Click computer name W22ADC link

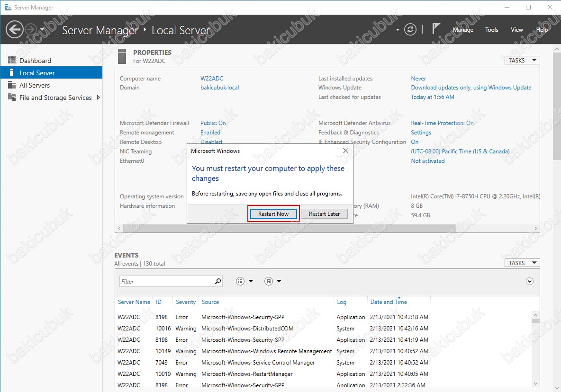coord(211,78)
